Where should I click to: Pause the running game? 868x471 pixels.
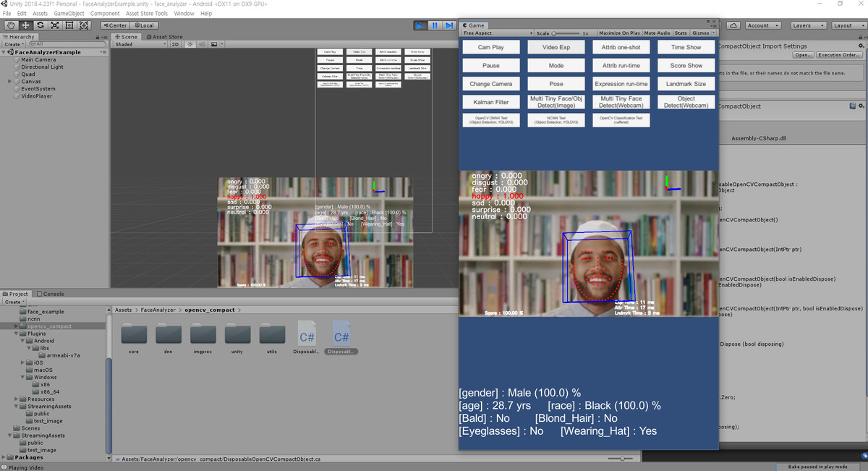pyautogui.click(x=435, y=25)
